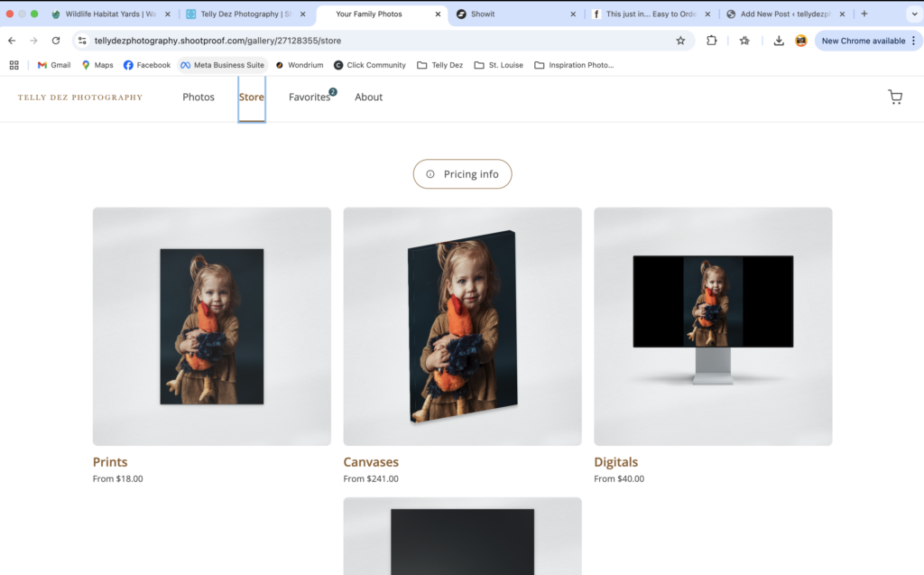This screenshot has width=924, height=575.
Task: Click the bookmark-list star icon beside extensions
Action: point(744,41)
